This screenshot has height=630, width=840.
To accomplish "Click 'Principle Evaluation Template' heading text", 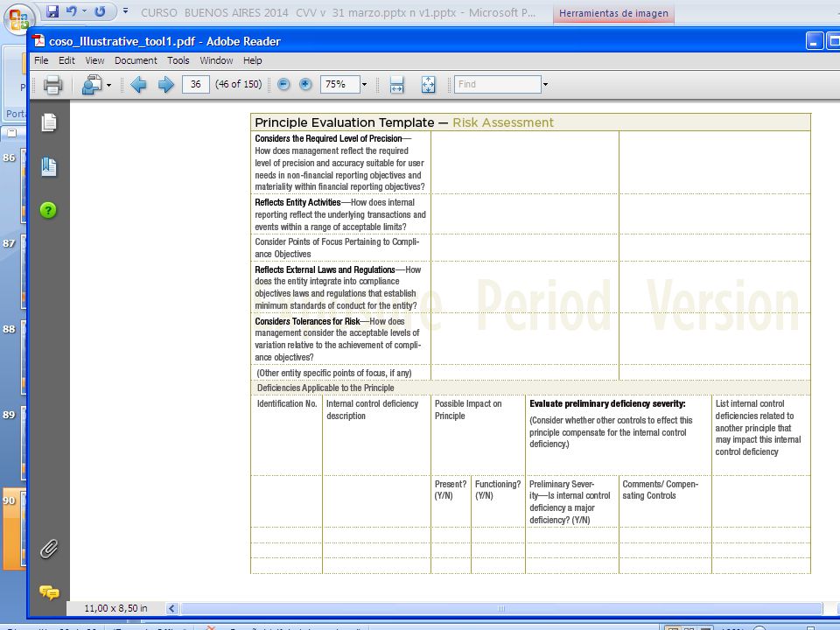I will click(345, 122).
